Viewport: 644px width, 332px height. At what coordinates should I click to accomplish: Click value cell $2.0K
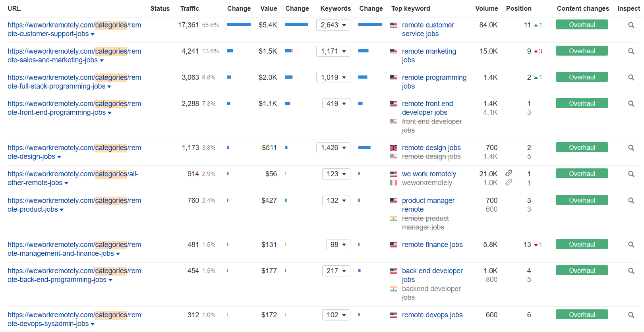tap(268, 77)
